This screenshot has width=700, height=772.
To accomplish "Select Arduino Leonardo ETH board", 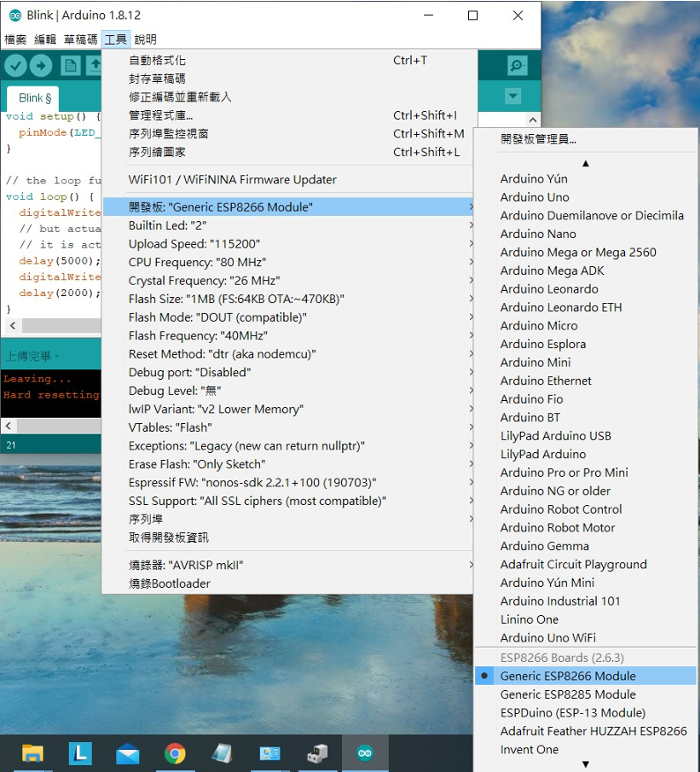I will click(585, 308).
